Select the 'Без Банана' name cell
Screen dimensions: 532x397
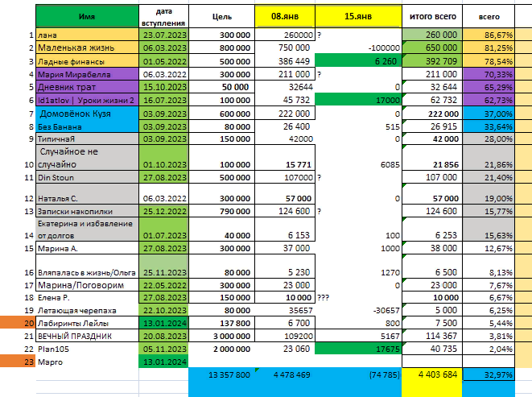point(87,126)
